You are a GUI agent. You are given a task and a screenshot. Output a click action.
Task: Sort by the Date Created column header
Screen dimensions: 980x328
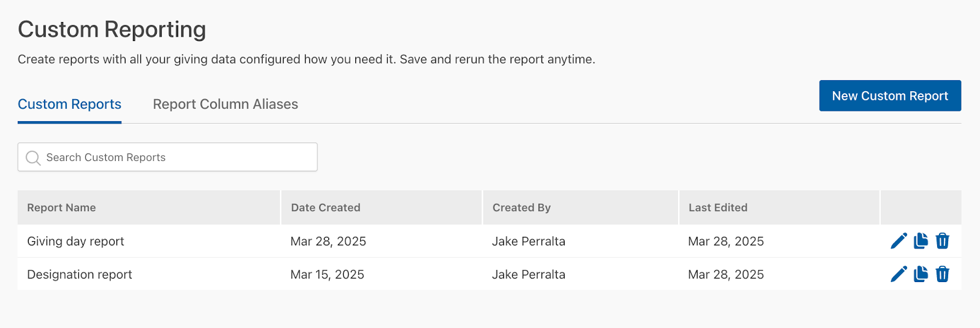[326, 207]
